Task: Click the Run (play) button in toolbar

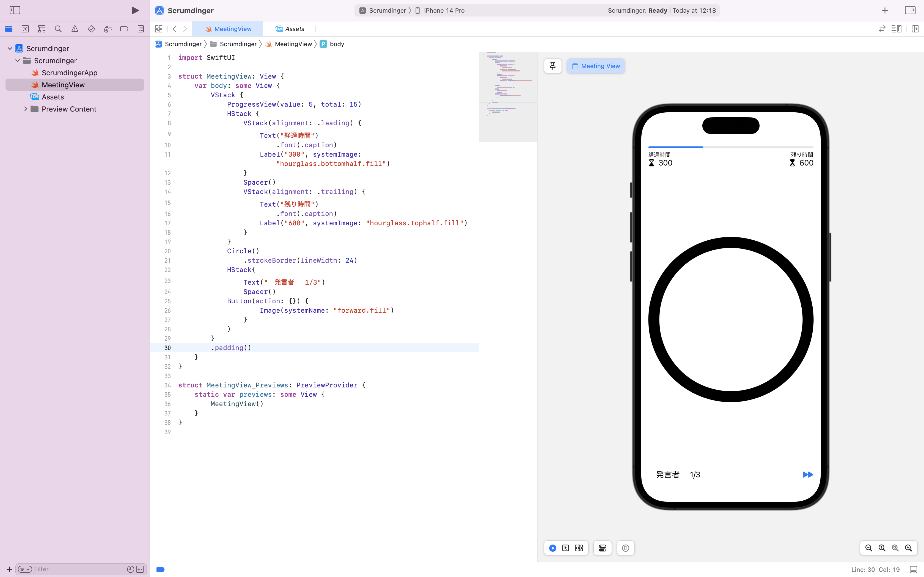Action: click(135, 10)
